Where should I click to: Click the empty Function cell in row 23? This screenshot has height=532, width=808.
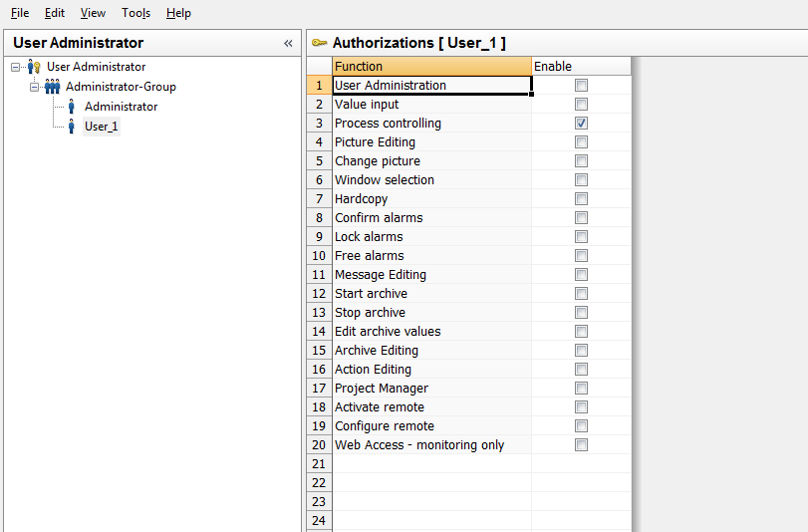point(431,501)
